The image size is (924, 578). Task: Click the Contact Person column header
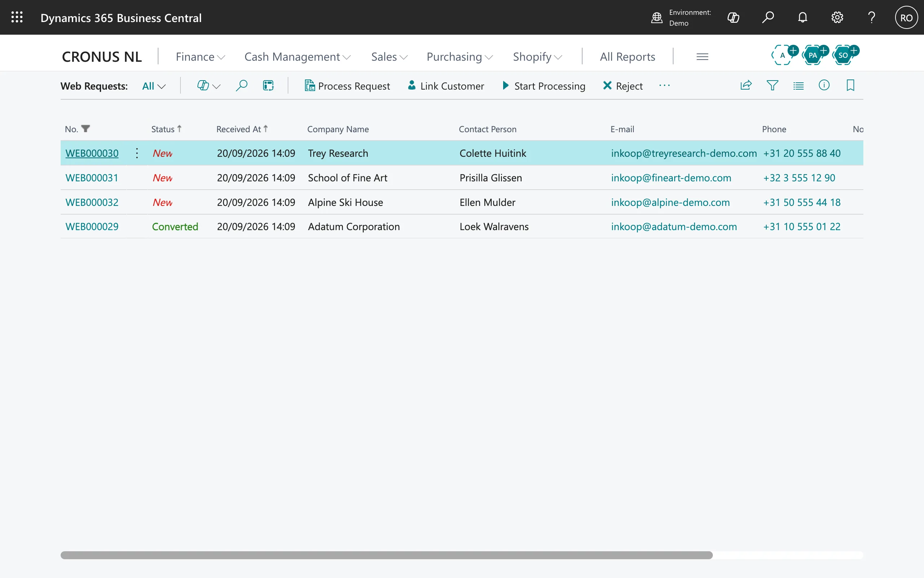(x=488, y=129)
